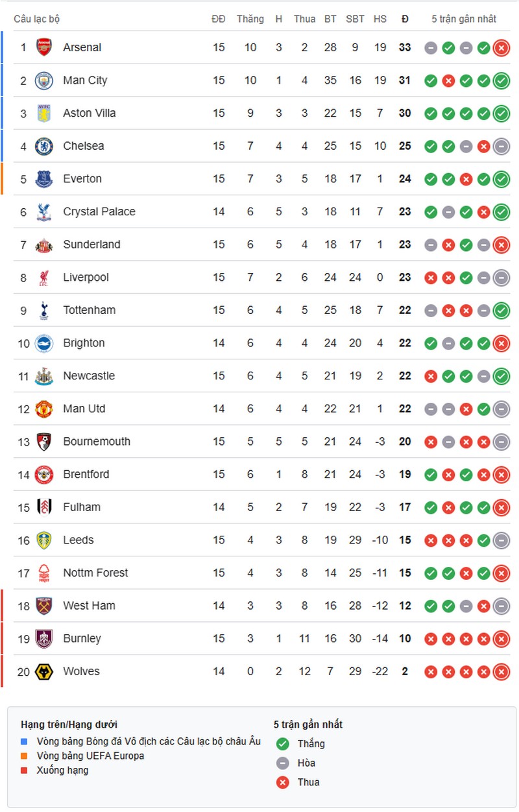Click the Chelsea club logo
This screenshot has height=812, width=519.
click(43, 146)
